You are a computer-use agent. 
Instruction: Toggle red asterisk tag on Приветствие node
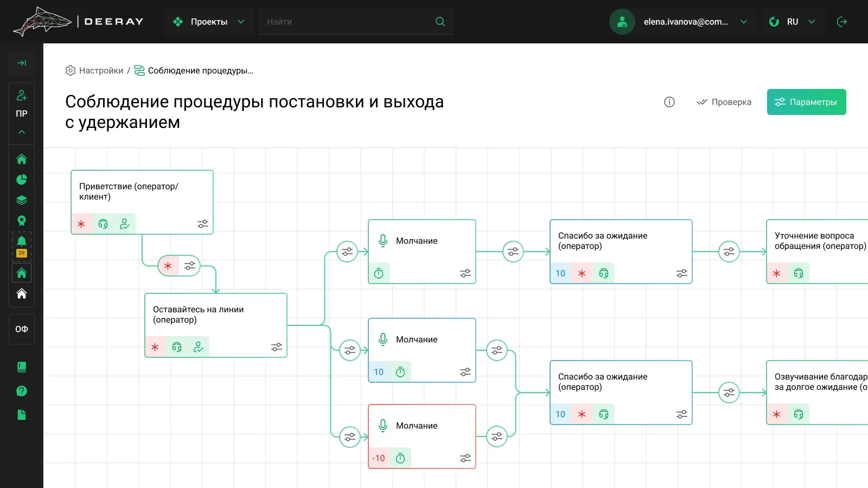tap(81, 224)
